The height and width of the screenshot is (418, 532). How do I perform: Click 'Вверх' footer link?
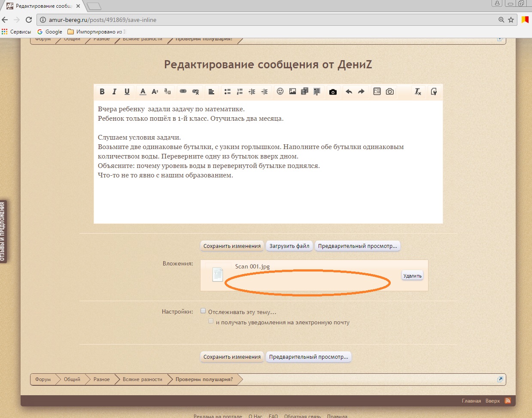[x=492, y=401]
